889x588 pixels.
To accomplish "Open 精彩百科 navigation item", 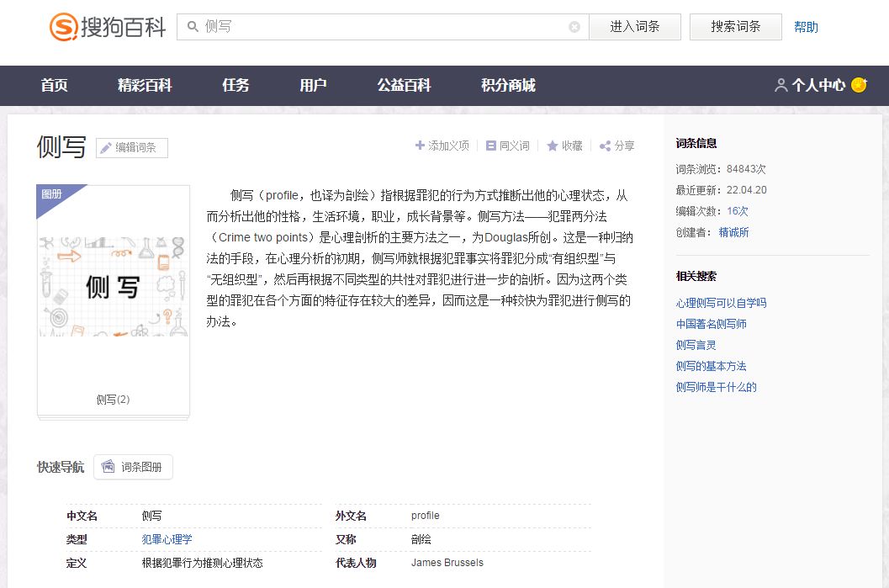I will [145, 85].
